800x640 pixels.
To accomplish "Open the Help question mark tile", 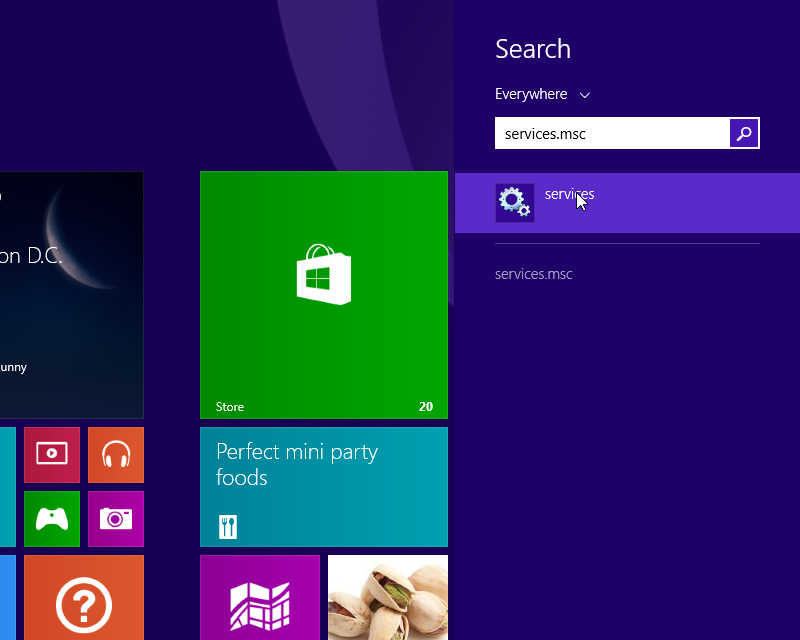I will tap(84, 598).
